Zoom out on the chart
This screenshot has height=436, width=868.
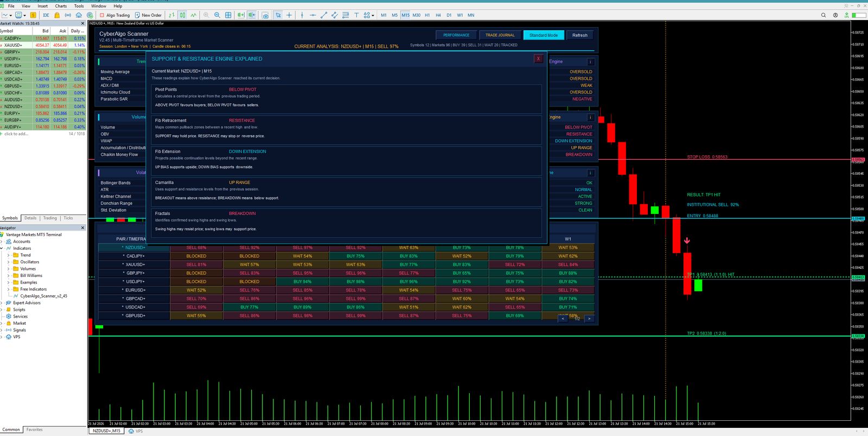click(x=217, y=15)
